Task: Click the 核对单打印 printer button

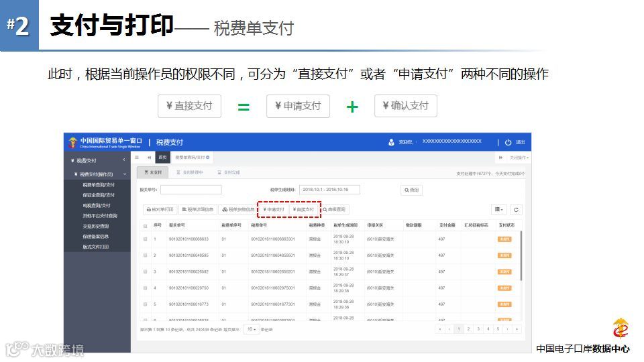Action: [160, 210]
